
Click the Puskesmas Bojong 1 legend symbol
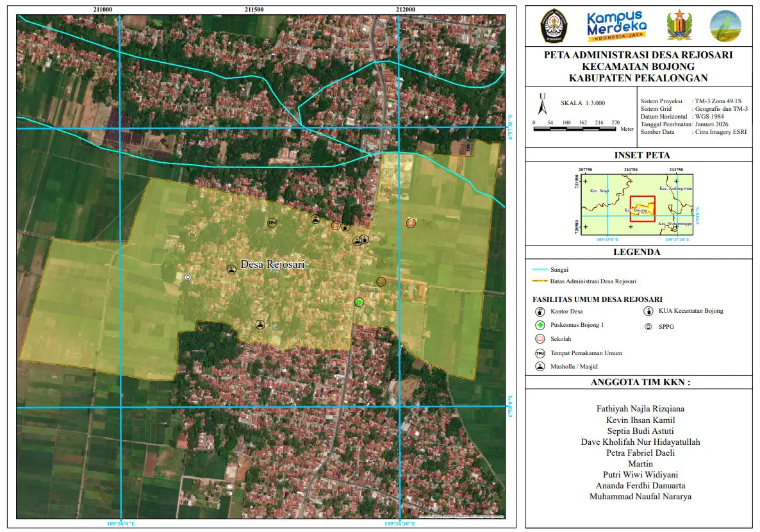click(540, 325)
